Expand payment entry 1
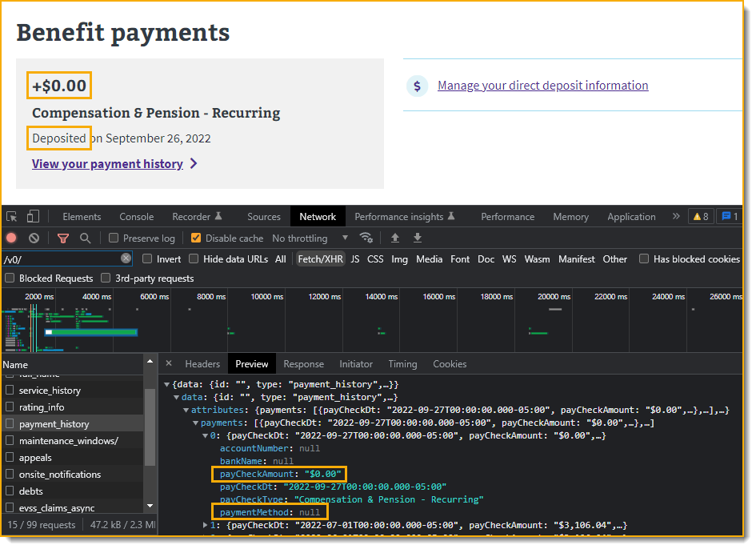 [x=205, y=525]
